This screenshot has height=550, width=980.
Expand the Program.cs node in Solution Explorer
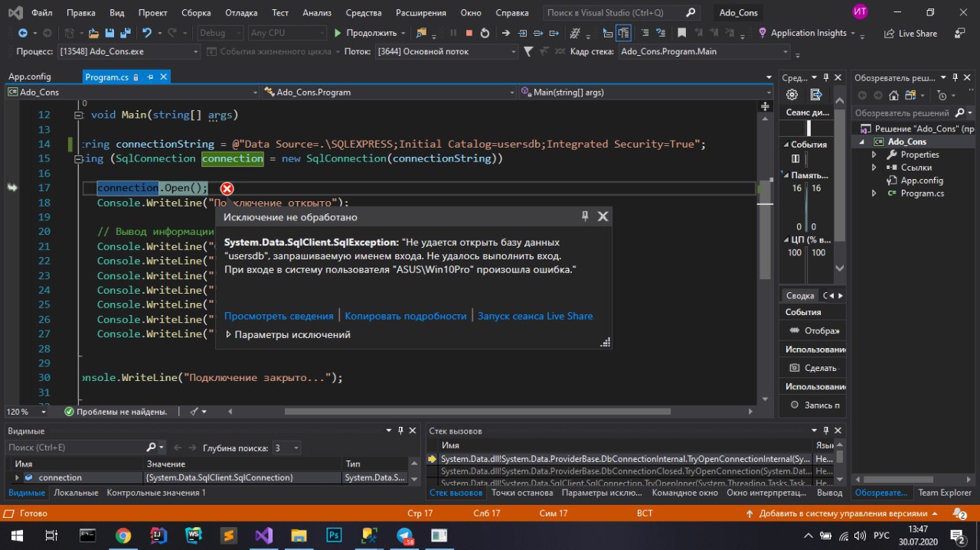874,194
